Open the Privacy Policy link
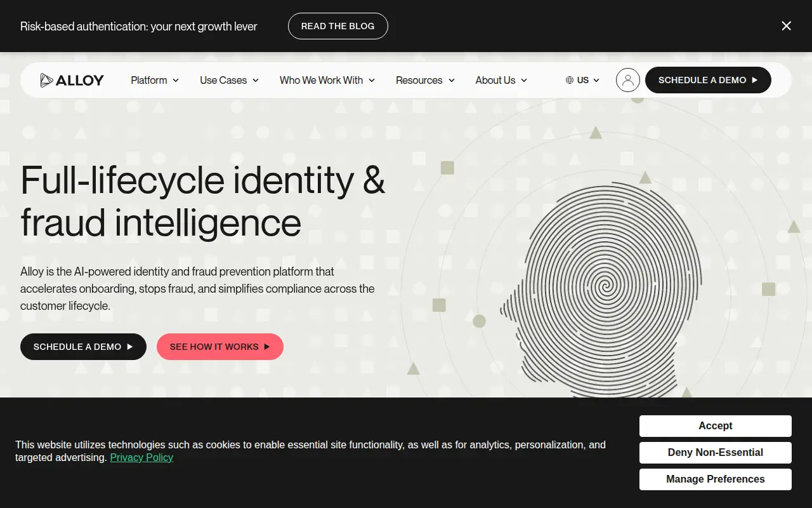This screenshot has width=812, height=508. click(x=141, y=457)
